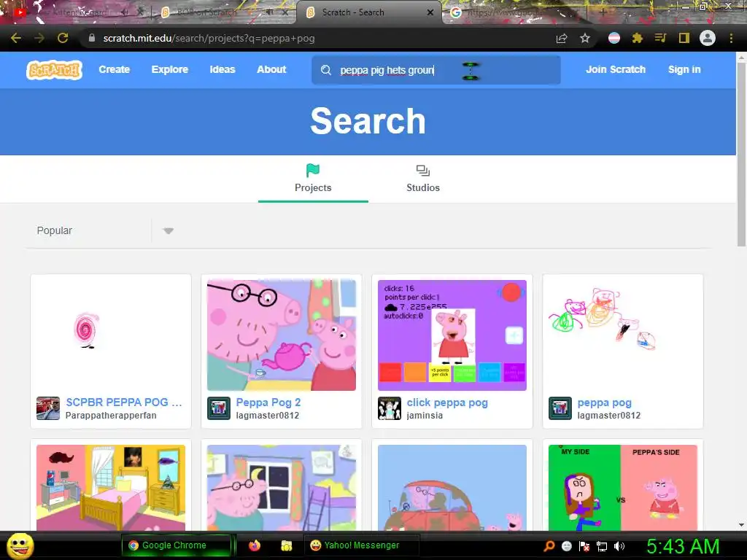Bookmark this page with the star icon
This screenshot has height=560, width=747.
tap(585, 38)
